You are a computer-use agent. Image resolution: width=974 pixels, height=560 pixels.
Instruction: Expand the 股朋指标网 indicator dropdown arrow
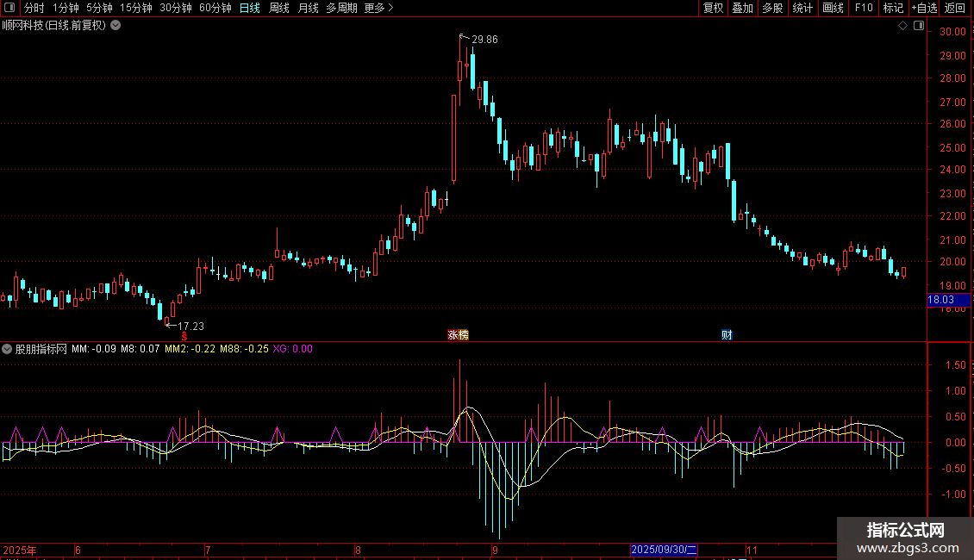click(8, 349)
